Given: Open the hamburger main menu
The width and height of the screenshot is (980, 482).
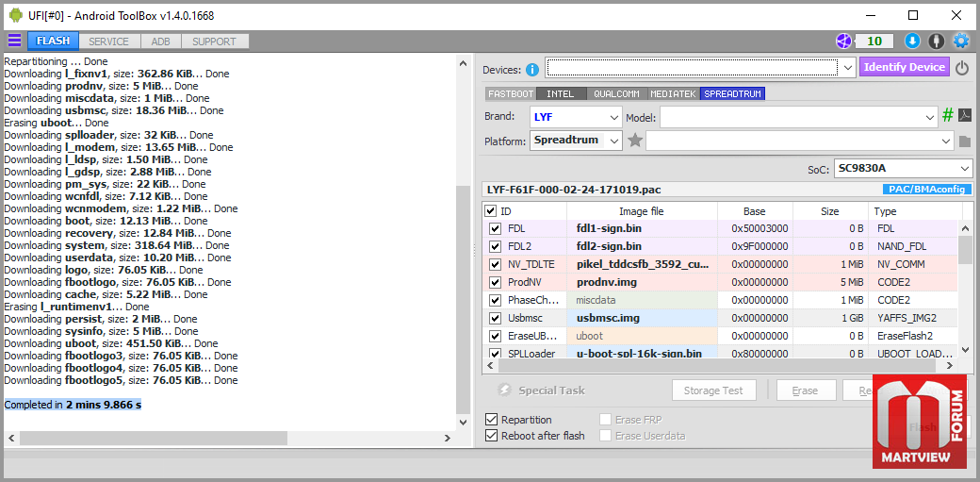Looking at the screenshot, I should tap(14, 42).
